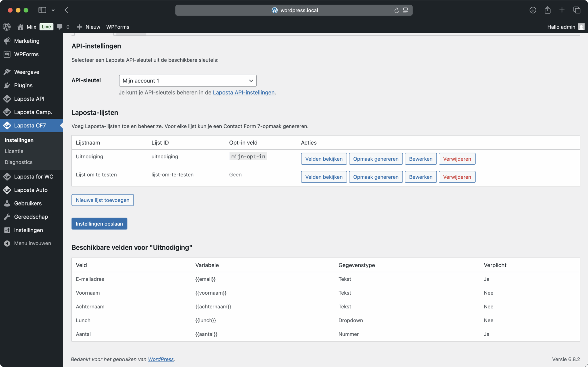Click the {{lunch}} variable cell
This screenshot has height=367, width=588.
coord(206,320)
